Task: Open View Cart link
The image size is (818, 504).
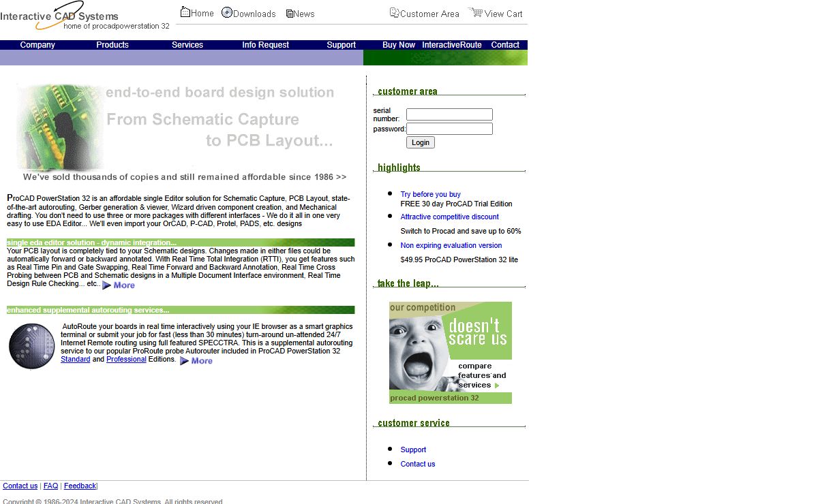Action: tap(504, 14)
